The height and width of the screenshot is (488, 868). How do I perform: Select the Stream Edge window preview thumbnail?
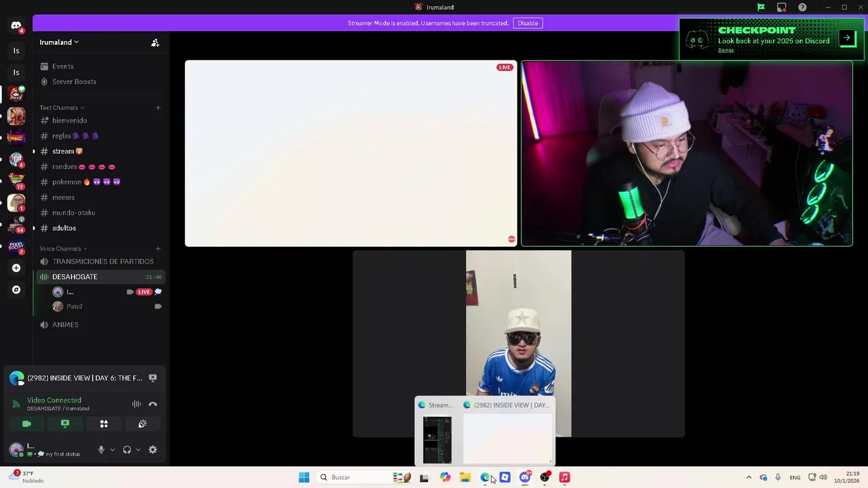(x=437, y=439)
